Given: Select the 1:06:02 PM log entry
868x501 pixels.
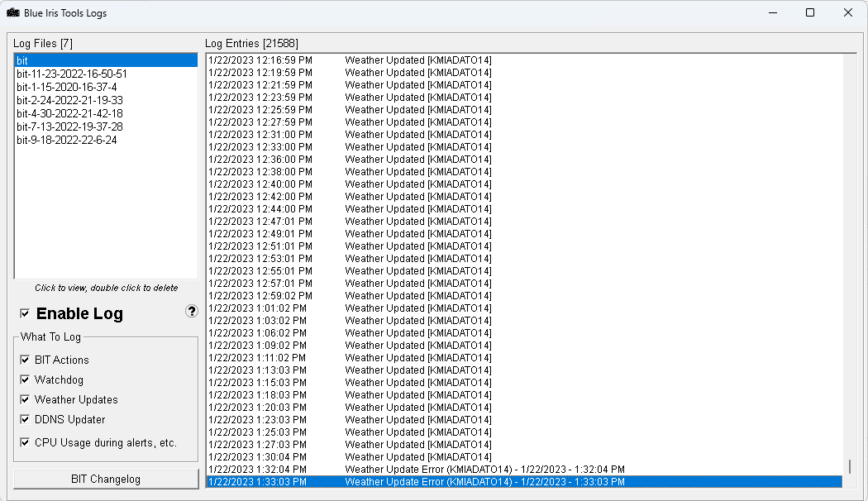Looking at the screenshot, I should click(524, 332).
